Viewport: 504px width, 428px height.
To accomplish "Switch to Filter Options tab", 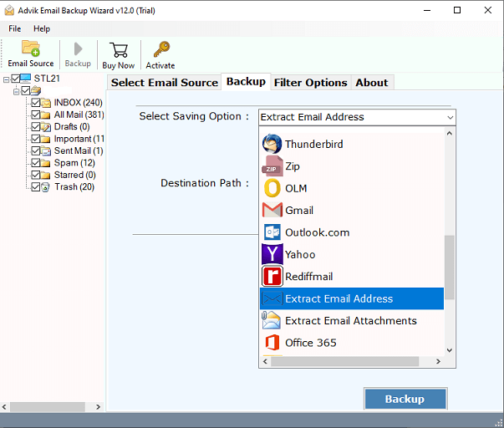I will point(310,83).
